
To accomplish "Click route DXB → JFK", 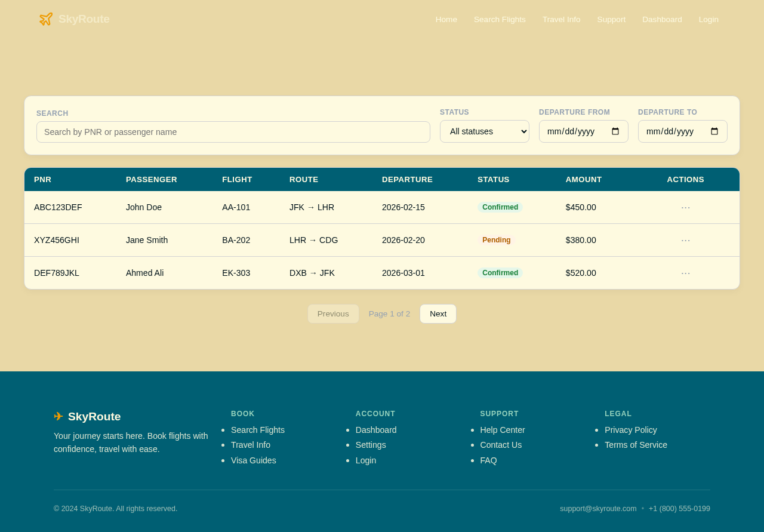I will point(312,273).
